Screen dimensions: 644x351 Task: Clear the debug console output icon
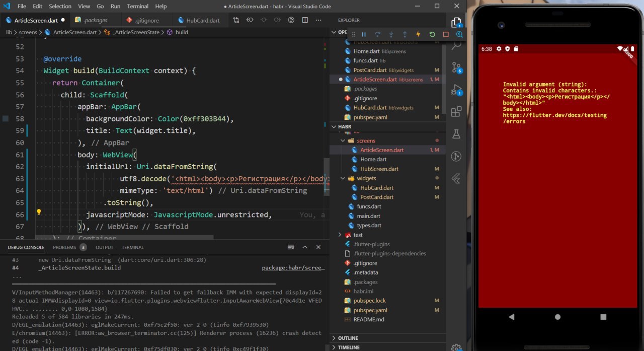[x=291, y=247]
